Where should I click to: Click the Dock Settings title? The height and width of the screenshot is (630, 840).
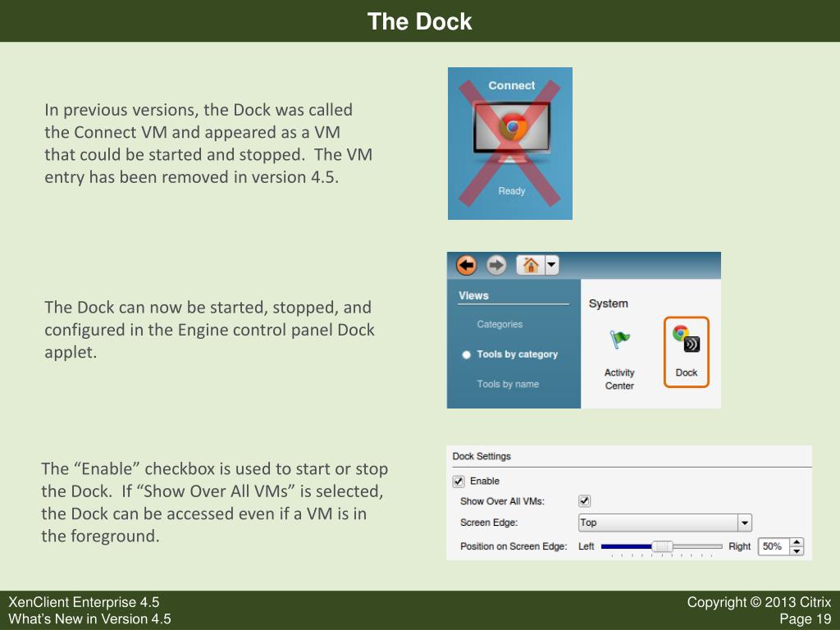click(482, 456)
